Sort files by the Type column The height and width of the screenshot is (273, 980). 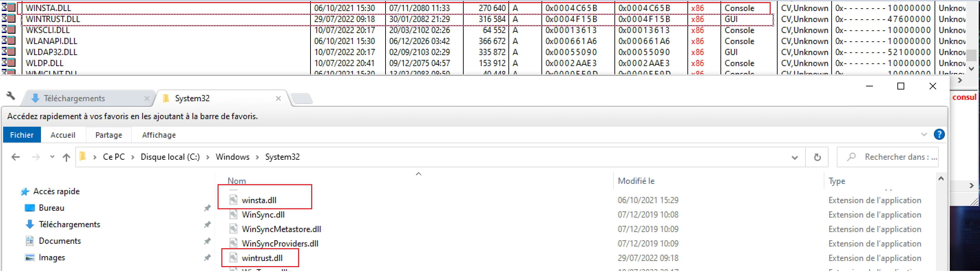point(836,181)
